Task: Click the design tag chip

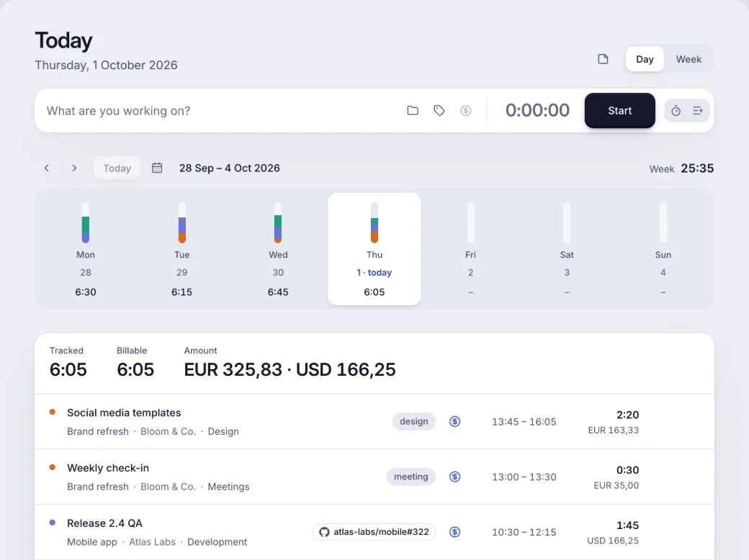Action: click(413, 422)
